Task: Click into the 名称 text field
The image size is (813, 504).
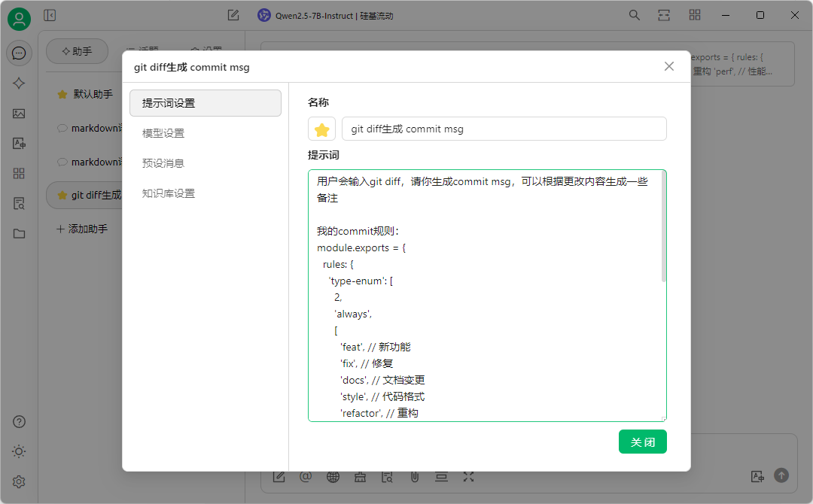Action: coord(504,129)
